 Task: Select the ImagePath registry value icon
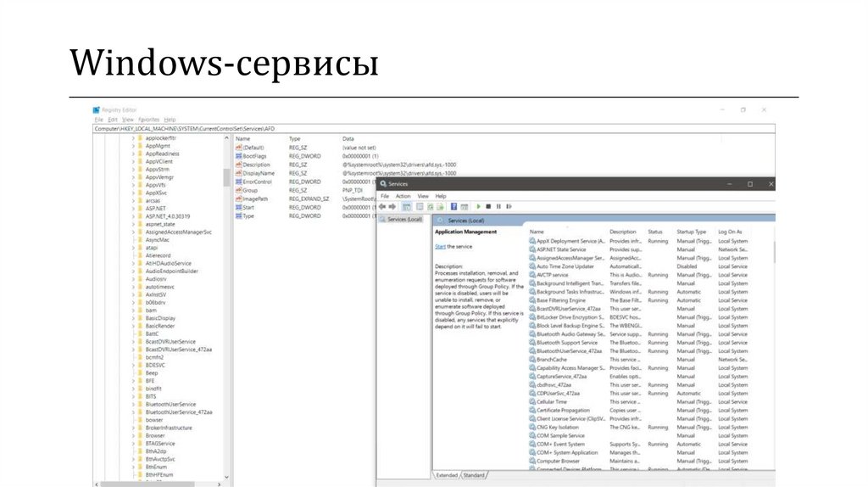click(x=238, y=199)
